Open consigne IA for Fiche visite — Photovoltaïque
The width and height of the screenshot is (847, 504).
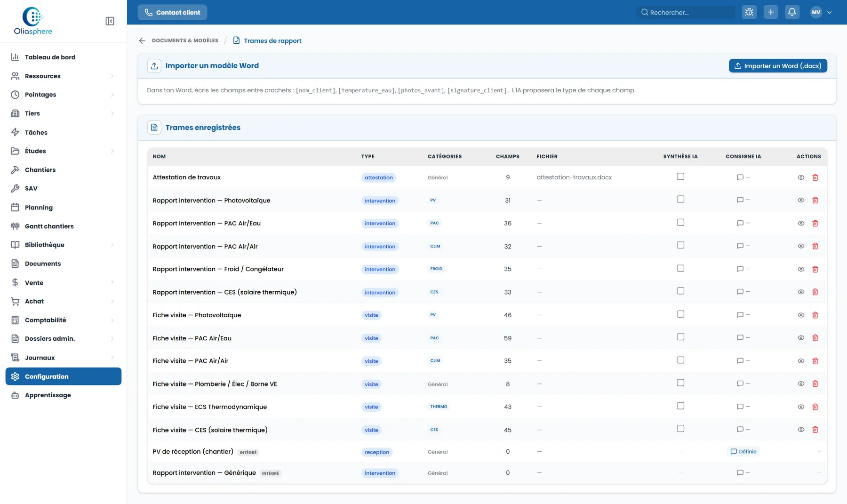(x=743, y=315)
